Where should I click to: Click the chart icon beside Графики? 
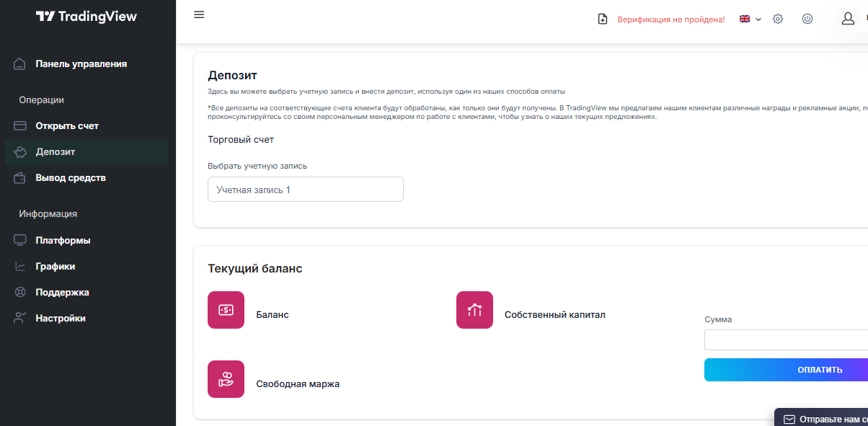[20, 267]
